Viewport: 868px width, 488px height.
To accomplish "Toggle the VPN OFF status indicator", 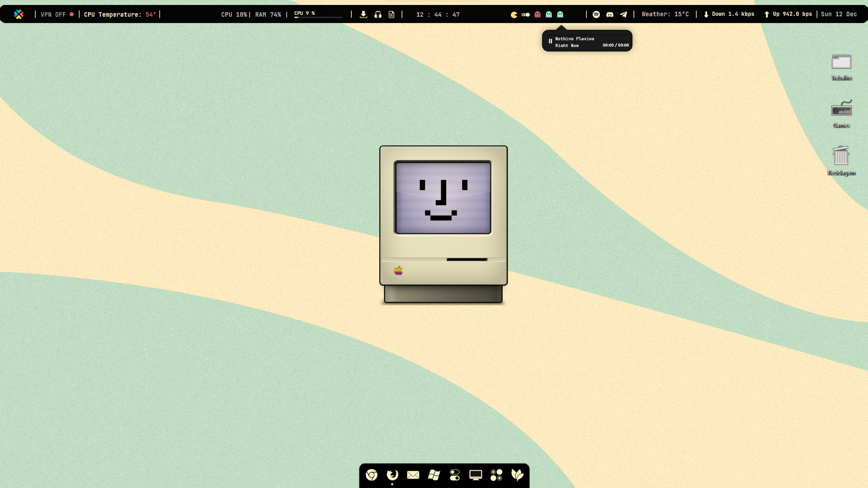I will (x=57, y=14).
